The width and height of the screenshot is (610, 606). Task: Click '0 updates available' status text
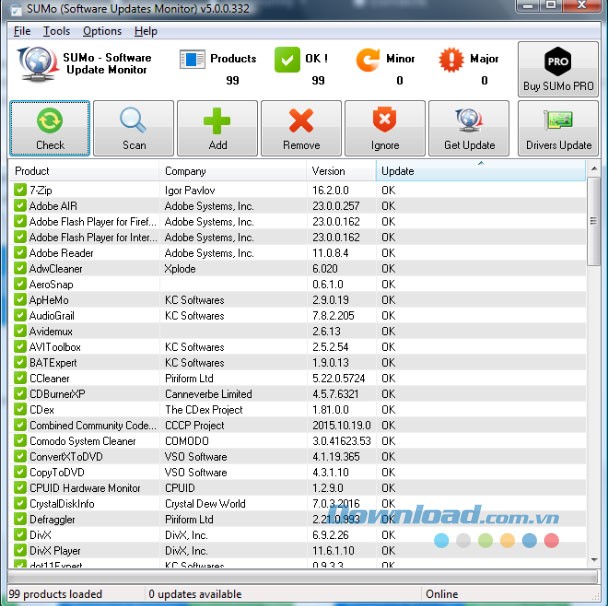coord(195,594)
